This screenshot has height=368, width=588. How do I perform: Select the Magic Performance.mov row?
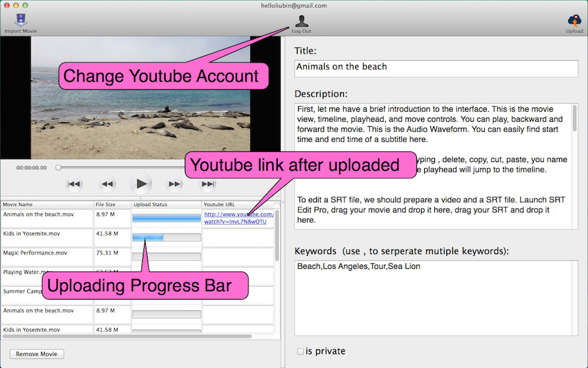pyautogui.click(x=137, y=256)
